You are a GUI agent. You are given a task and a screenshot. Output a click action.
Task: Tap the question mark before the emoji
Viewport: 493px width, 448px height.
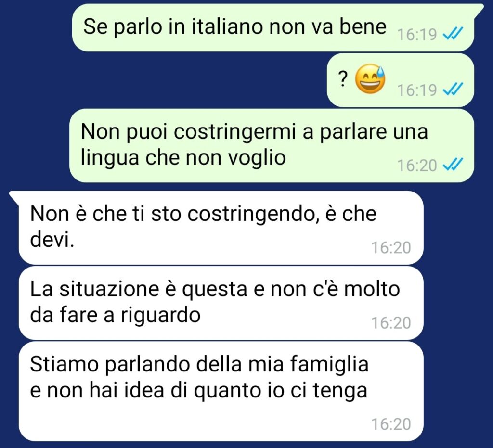[343, 79]
